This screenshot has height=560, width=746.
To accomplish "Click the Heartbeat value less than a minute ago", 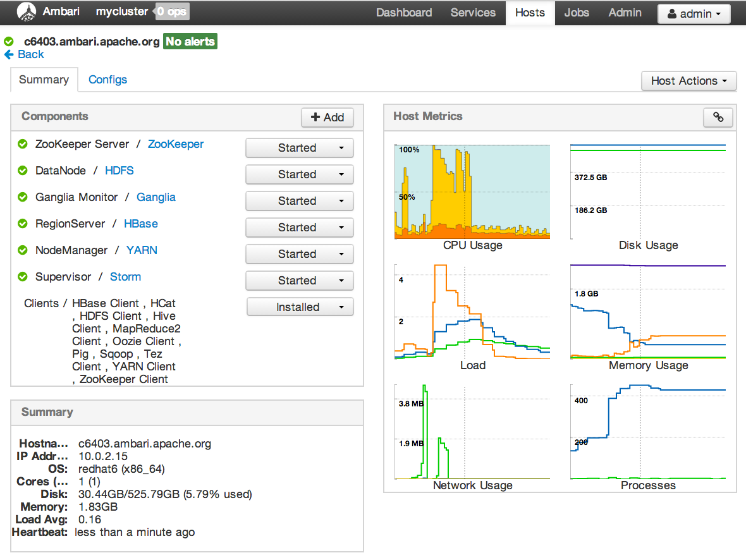I will tap(135, 532).
